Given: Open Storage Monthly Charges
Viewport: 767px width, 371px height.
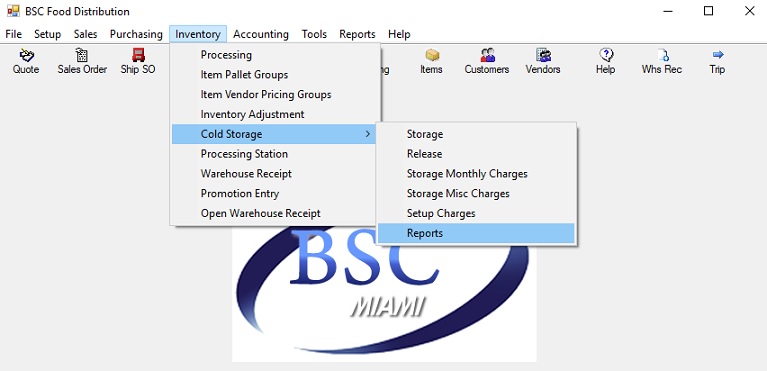Looking at the screenshot, I should (476, 174).
